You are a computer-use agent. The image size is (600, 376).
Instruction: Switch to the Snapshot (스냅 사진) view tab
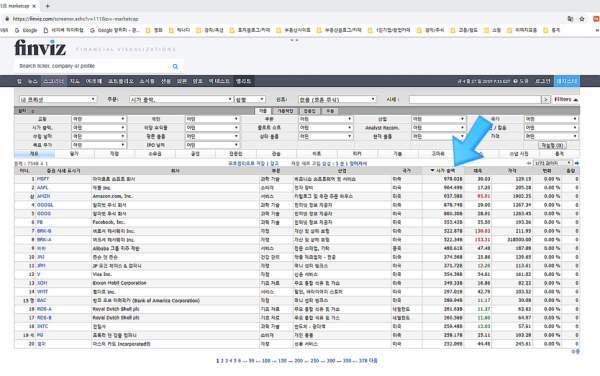pos(519,154)
